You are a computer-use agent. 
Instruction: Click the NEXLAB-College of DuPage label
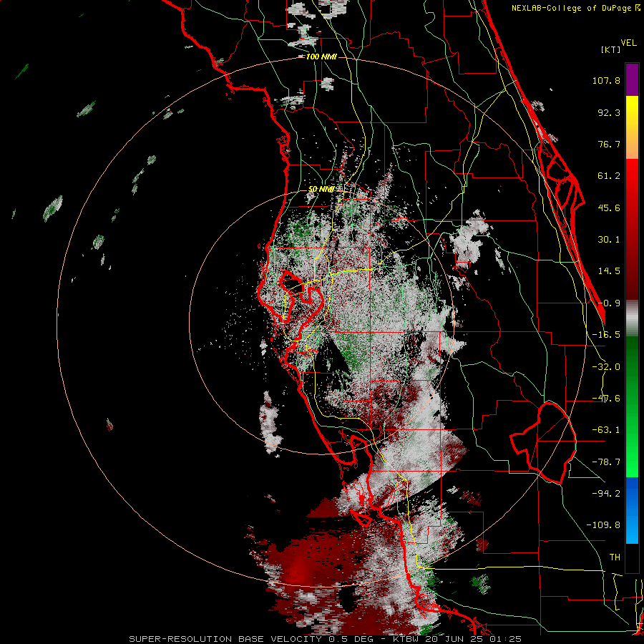coord(572,8)
